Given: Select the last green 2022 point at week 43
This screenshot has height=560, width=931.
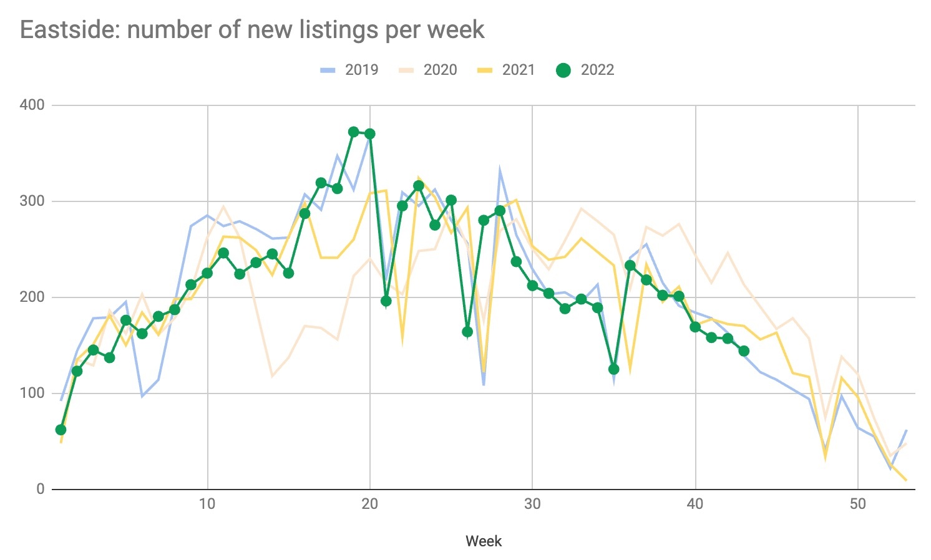Looking at the screenshot, I should 744,351.
